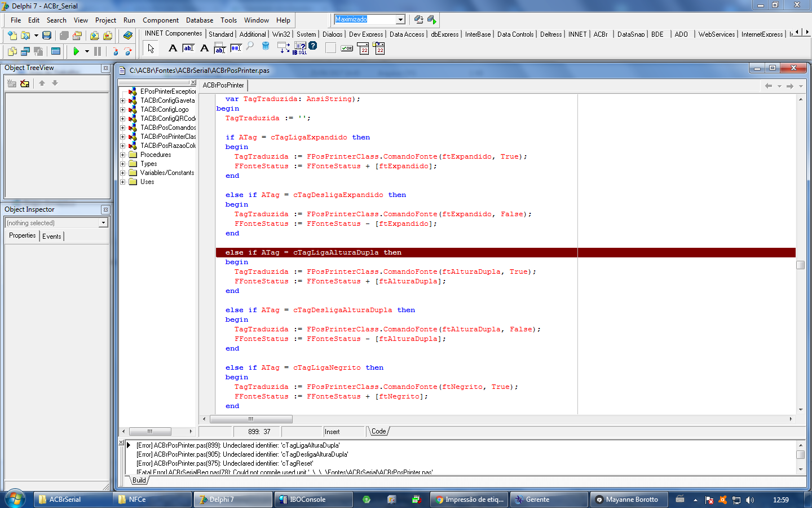Open the Tools menu
812x508 pixels.
point(228,20)
